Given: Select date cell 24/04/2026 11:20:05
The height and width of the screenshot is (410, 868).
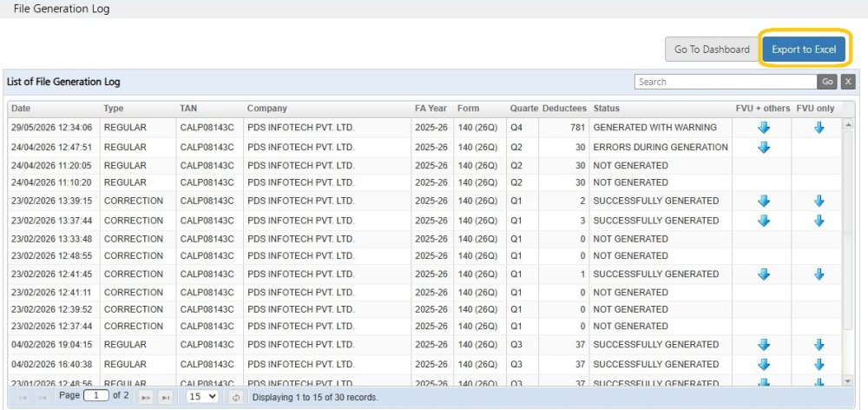Looking at the screenshot, I should click(51, 166).
